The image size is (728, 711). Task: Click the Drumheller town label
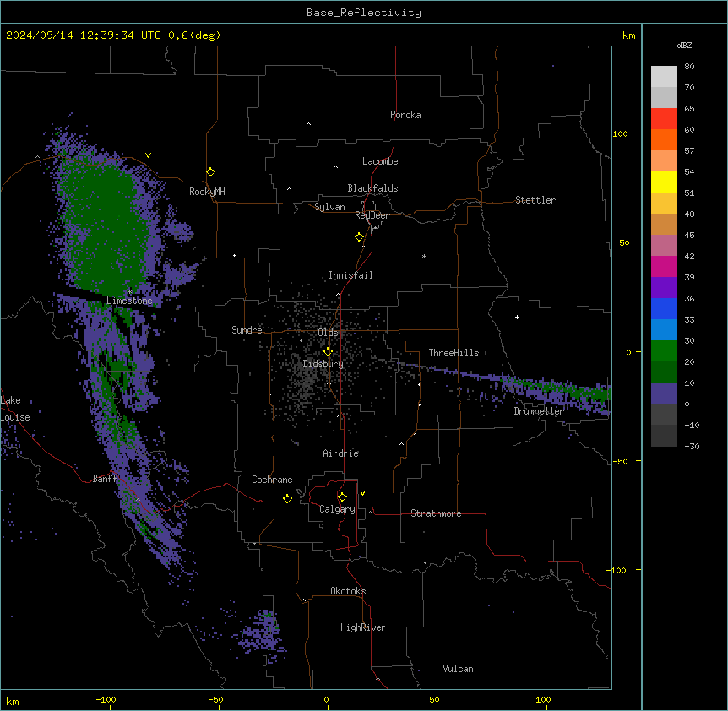pos(539,411)
